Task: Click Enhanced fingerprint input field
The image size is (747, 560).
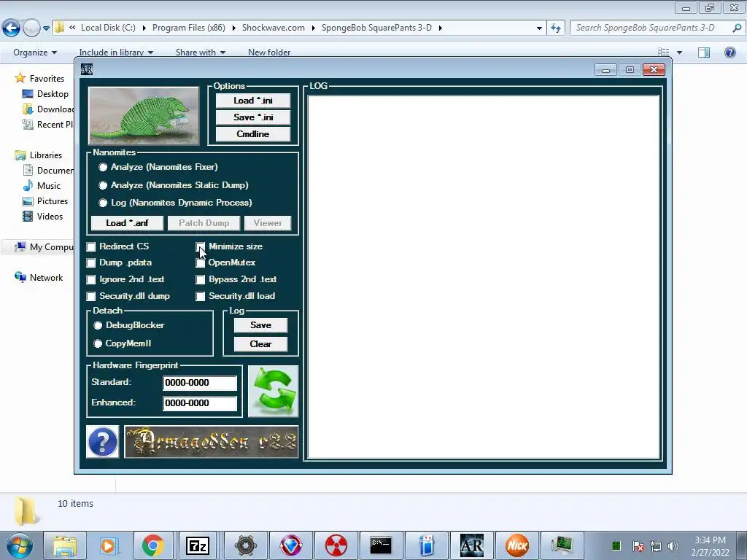Action: [x=200, y=403]
